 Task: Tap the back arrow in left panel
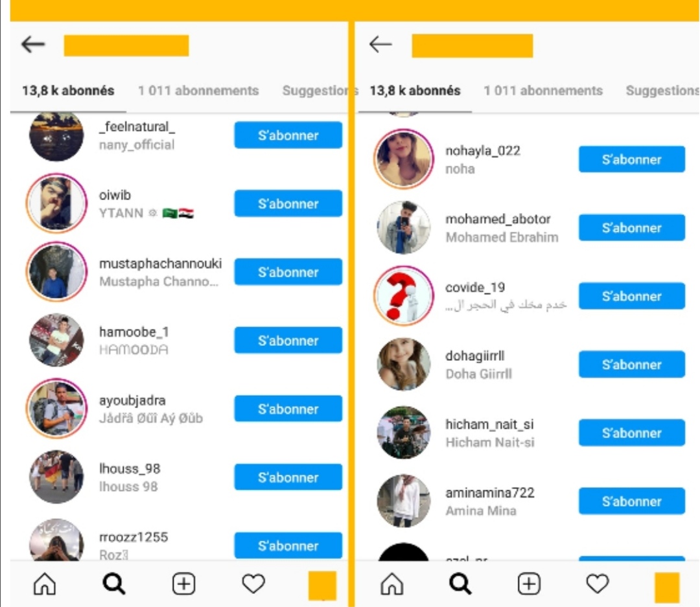[33, 44]
